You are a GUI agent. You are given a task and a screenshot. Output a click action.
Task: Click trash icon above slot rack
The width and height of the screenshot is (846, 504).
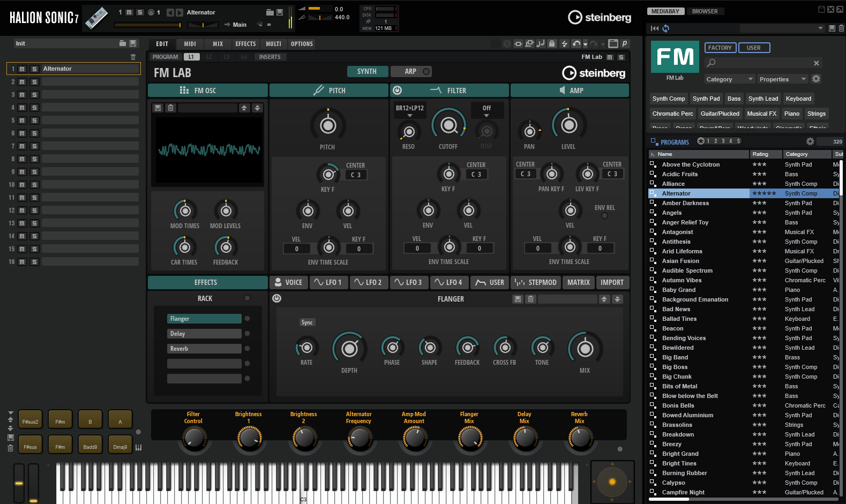pyautogui.click(x=133, y=57)
